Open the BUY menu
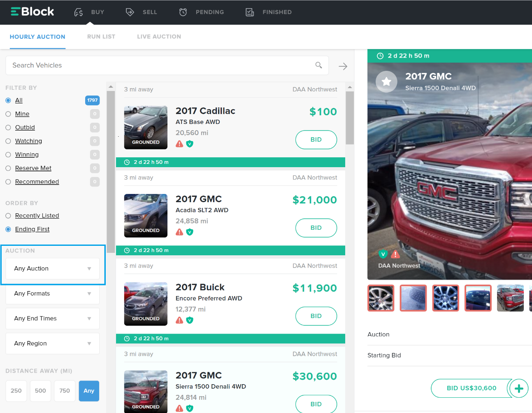This screenshot has width=532, height=413. coord(98,12)
